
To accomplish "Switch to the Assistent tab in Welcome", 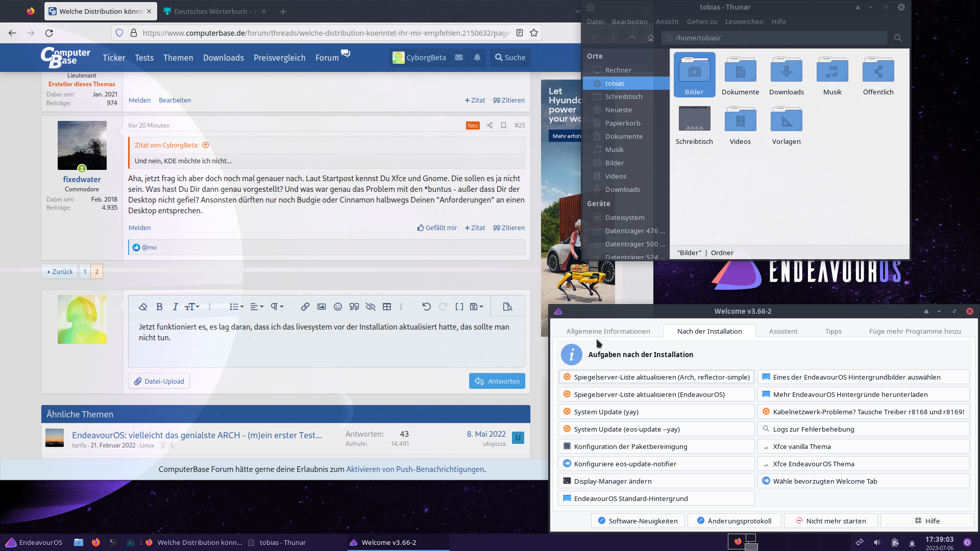I will [x=782, y=331].
